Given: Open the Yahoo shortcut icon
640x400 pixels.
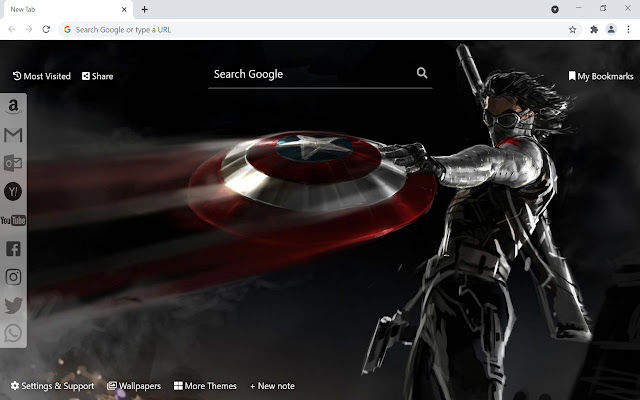Looking at the screenshot, I should pos(13,191).
